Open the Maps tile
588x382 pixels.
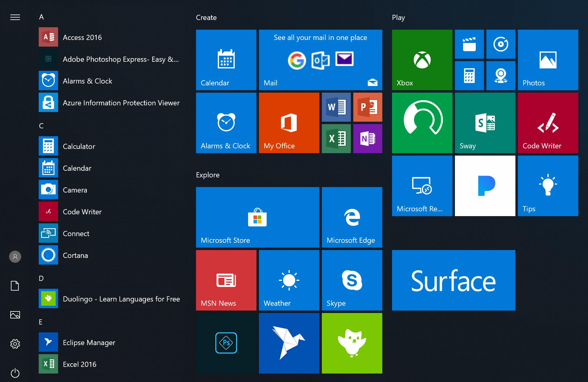pos(501,75)
